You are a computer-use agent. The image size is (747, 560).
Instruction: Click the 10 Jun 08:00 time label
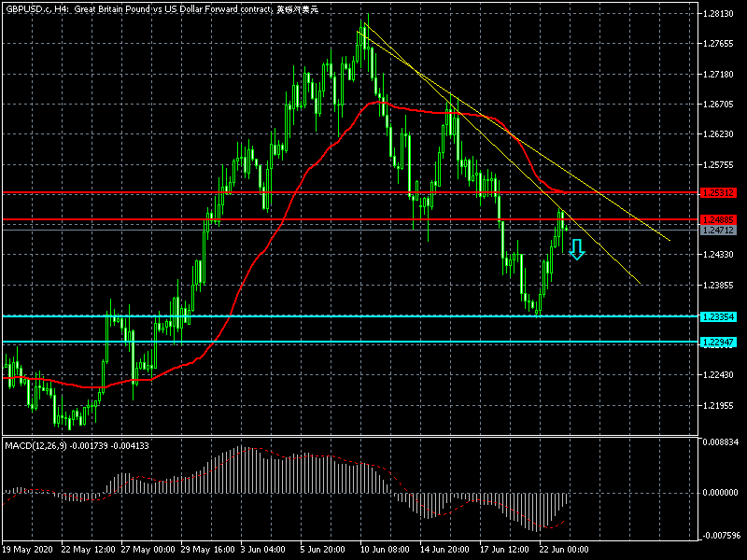click(x=385, y=549)
